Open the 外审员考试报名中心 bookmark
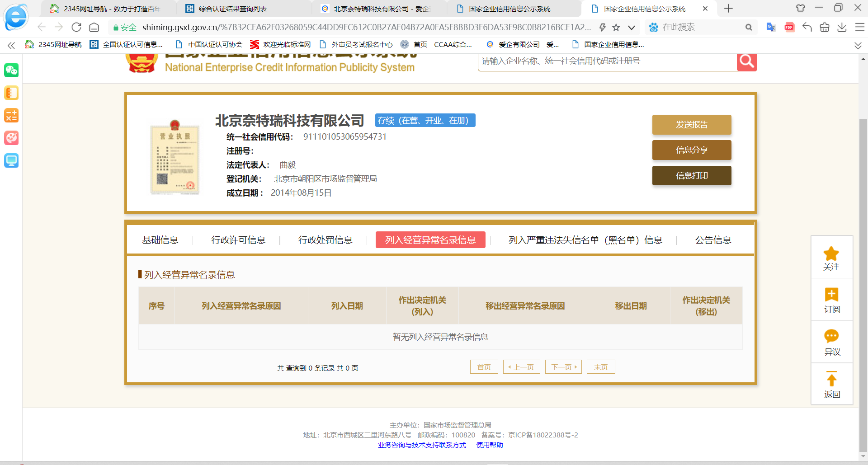 pos(356,44)
